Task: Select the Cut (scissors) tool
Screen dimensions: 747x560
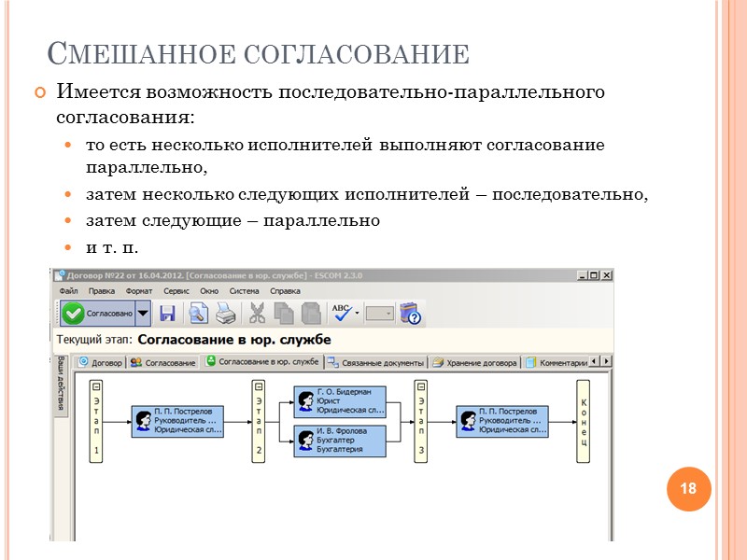Action: (x=257, y=313)
